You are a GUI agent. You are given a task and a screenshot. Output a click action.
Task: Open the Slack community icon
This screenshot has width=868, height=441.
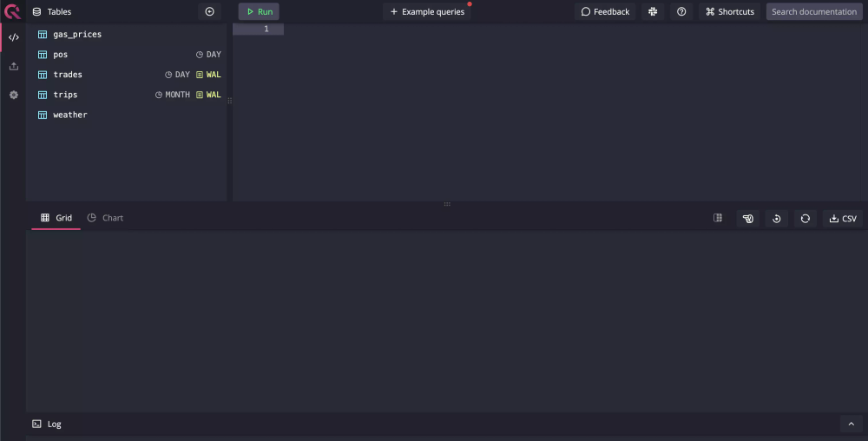(652, 11)
